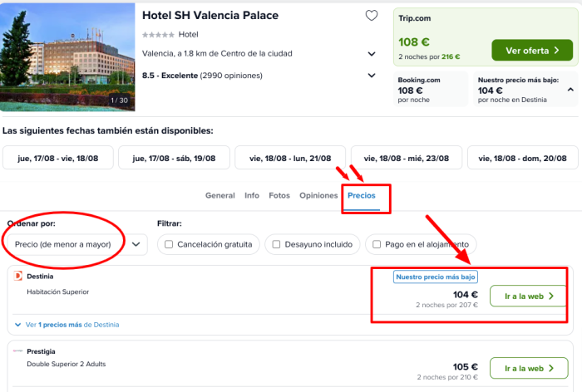The height and width of the screenshot is (392, 582).
Task: Click the 1 / 30 photo counter
Action: click(x=119, y=100)
